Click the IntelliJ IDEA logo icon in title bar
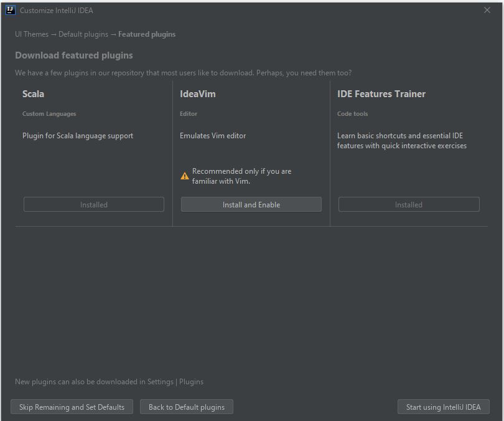 coord(11,11)
